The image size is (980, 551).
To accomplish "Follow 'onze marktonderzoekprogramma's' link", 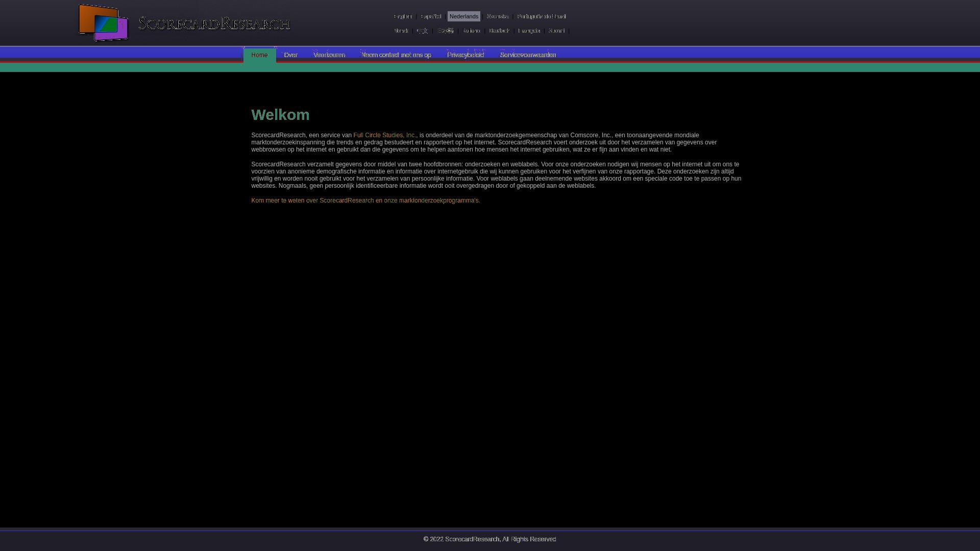I will tap(431, 201).
